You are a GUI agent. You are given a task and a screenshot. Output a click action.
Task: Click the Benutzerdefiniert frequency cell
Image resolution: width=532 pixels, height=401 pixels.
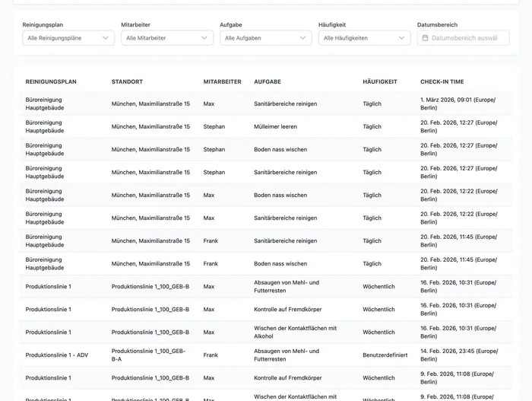click(384, 355)
